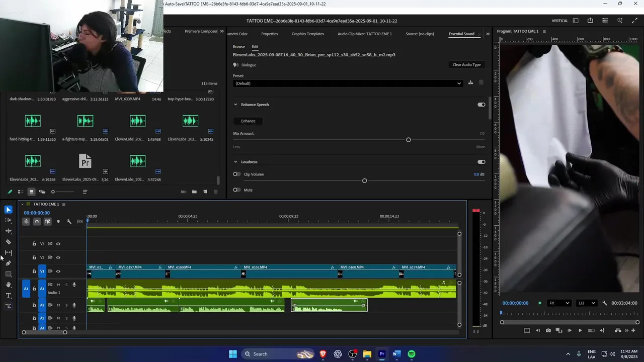This screenshot has width=644, height=362.
Task: Select the Ripple Edit tool
Action: coord(8,231)
